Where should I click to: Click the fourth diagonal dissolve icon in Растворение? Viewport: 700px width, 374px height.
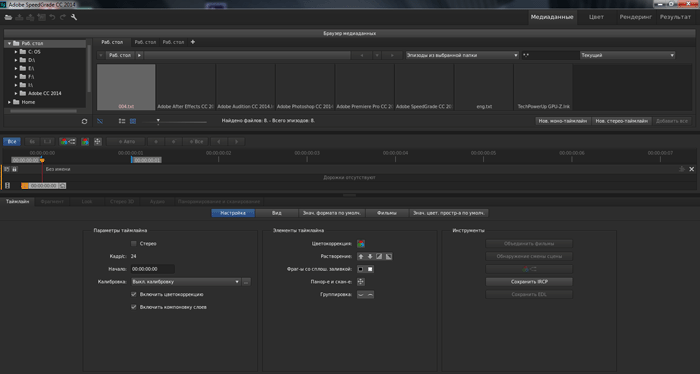388,257
